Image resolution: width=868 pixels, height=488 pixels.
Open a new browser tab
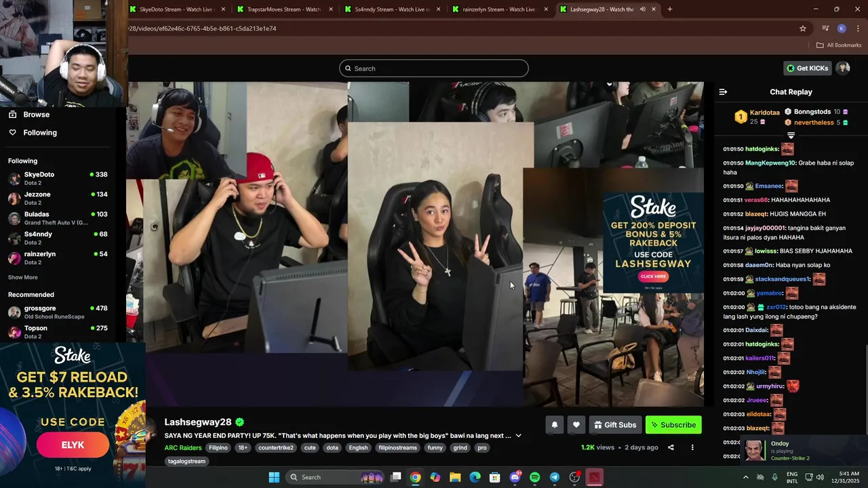(x=670, y=9)
